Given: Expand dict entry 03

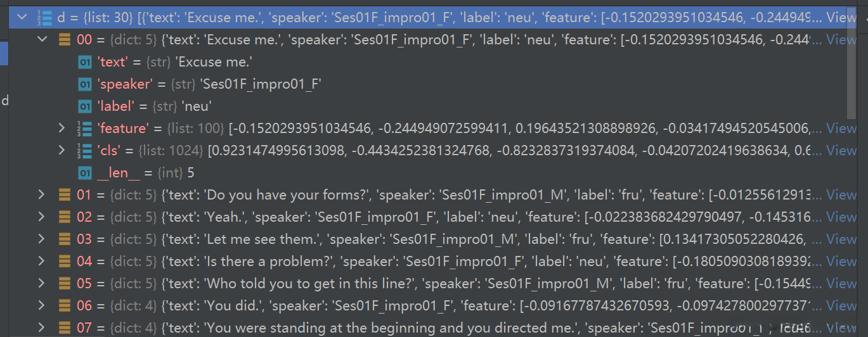Looking at the screenshot, I should click(x=42, y=239).
